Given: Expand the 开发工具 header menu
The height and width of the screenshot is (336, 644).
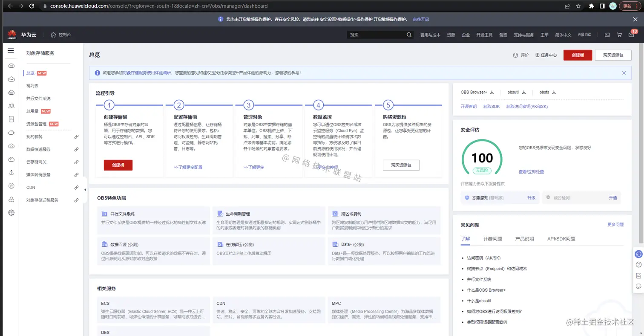Looking at the screenshot, I should click(484, 35).
